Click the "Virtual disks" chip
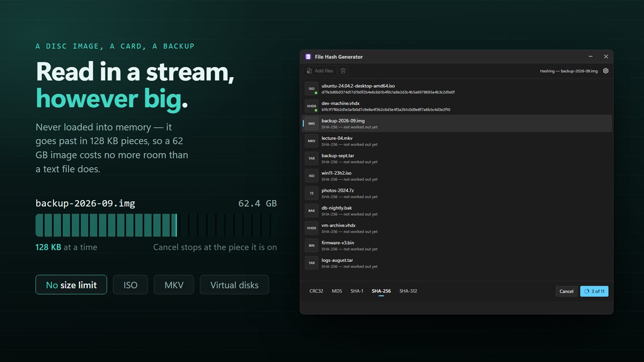The width and height of the screenshot is (644, 362). point(234,285)
